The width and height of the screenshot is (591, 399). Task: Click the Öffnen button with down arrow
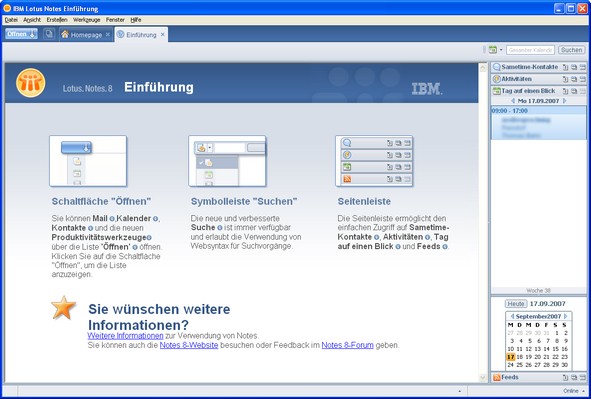tap(21, 34)
